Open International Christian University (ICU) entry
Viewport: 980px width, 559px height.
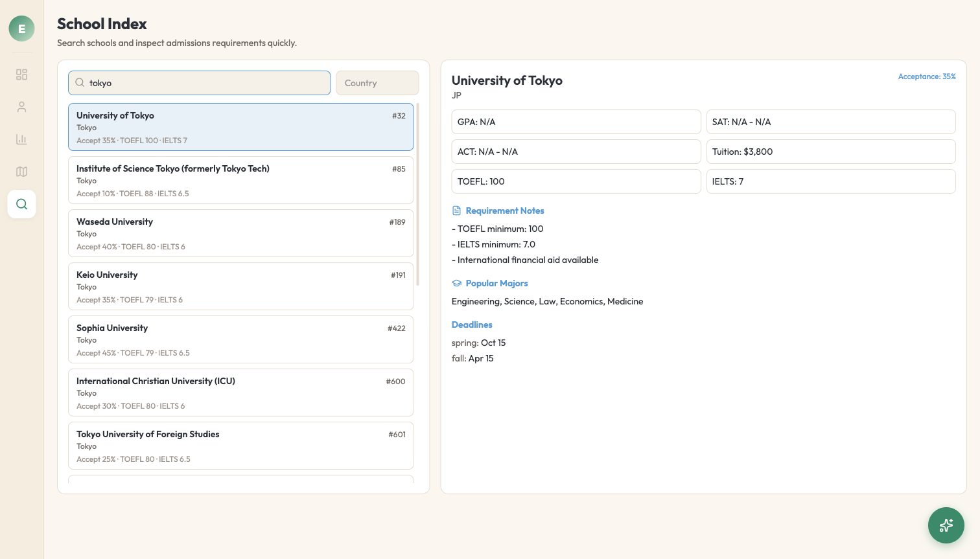click(x=240, y=393)
